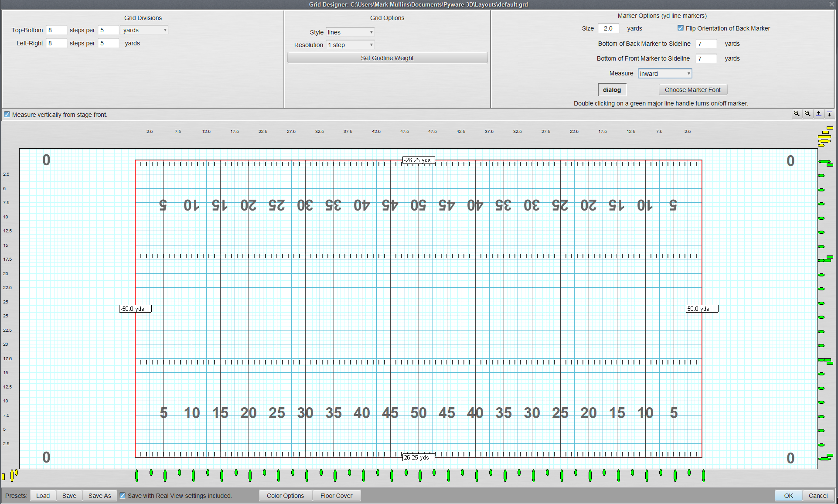This screenshot has width=838, height=504.
Task: Click the Choose Marker Font button
Action: pyautogui.click(x=692, y=90)
